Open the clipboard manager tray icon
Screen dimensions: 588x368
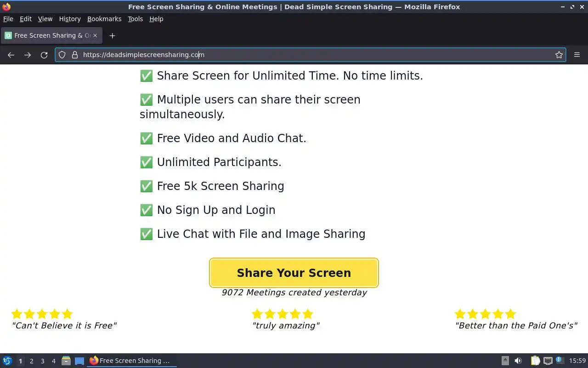tap(535, 361)
